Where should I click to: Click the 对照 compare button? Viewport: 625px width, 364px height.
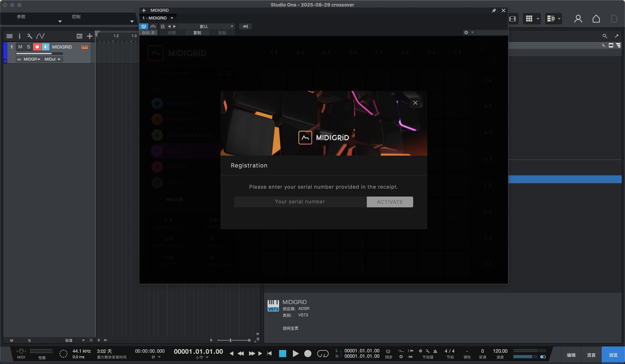[172, 33]
